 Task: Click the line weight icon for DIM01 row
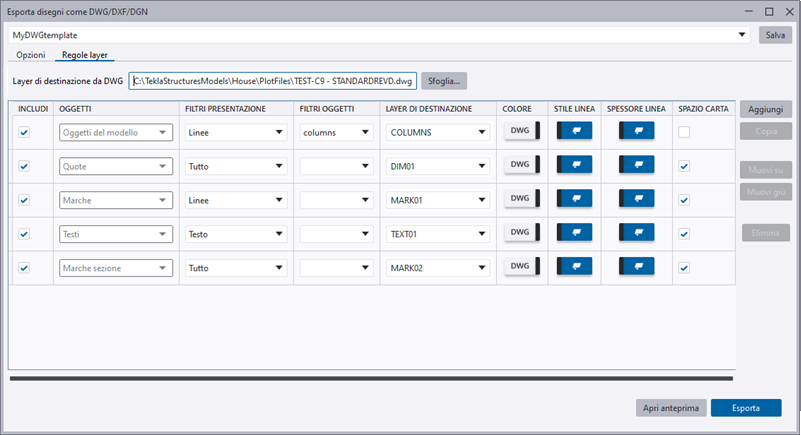click(x=636, y=165)
